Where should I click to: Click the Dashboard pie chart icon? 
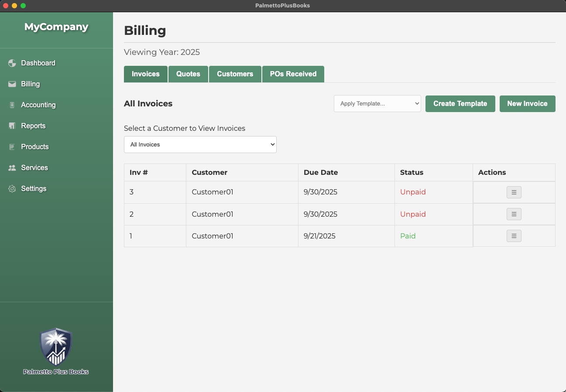[12, 63]
